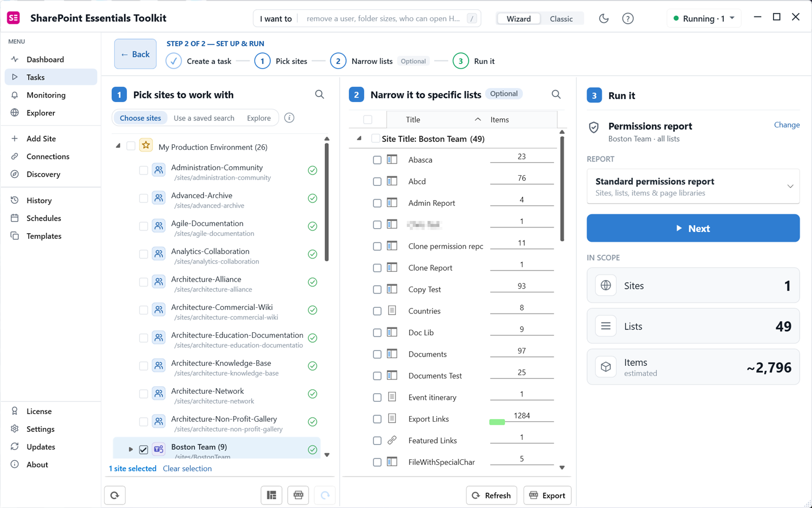The height and width of the screenshot is (508, 812).
Task: Open help question mark icon
Action: click(x=628, y=19)
